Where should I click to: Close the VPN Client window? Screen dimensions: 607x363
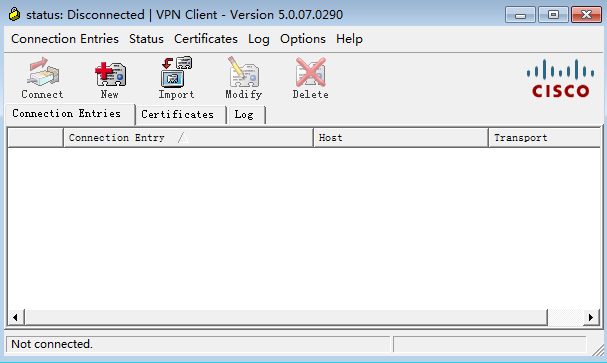pyautogui.click(x=586, y=15)
